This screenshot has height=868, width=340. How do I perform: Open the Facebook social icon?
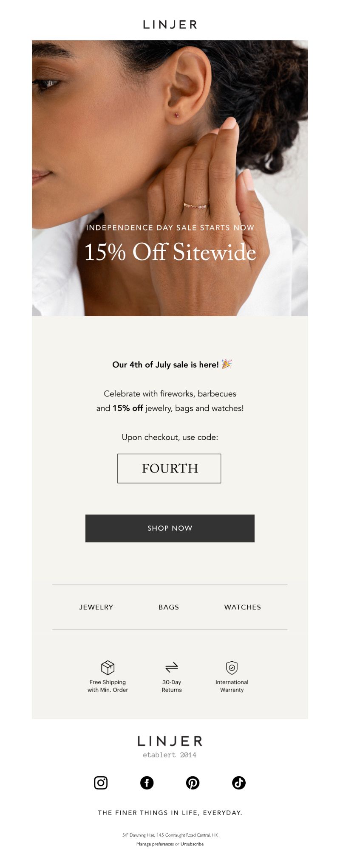tap(147, 783)
